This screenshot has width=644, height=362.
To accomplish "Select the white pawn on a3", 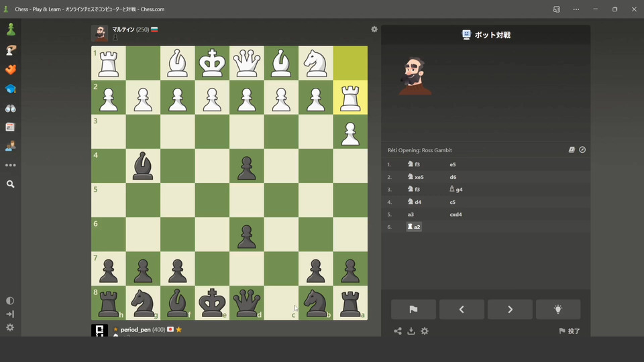I will tap(350, 132).
